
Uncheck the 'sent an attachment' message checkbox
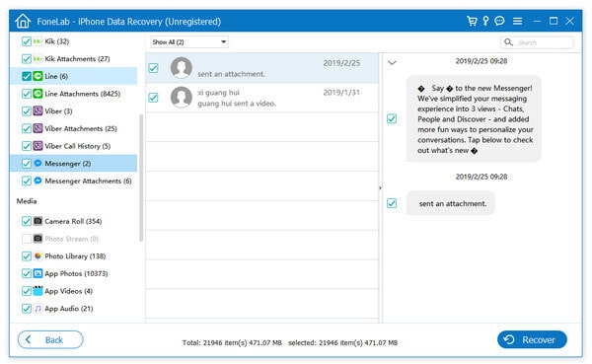[392, 203]
